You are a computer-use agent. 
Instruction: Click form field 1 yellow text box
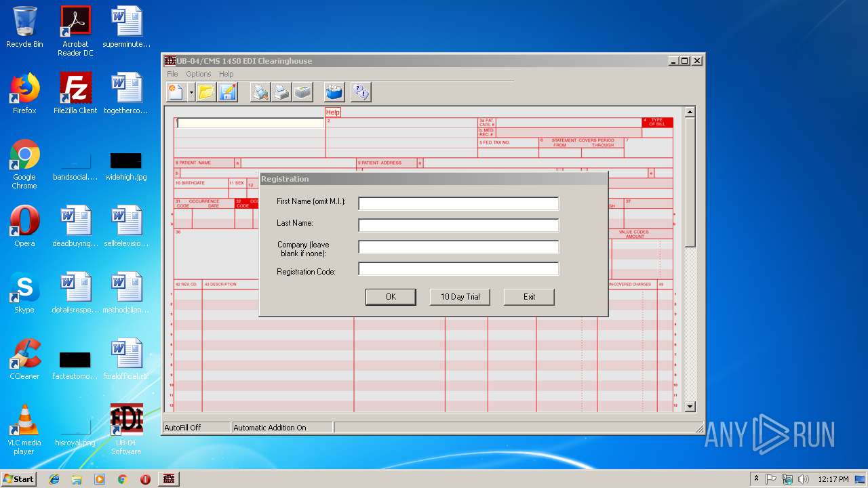tap(251, 123)
